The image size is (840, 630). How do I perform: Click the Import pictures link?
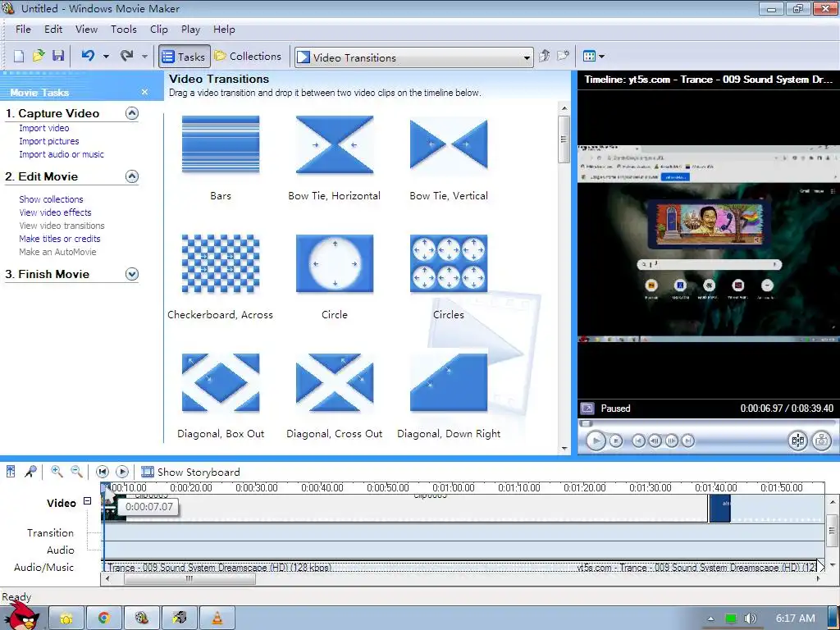coord(49,141)
